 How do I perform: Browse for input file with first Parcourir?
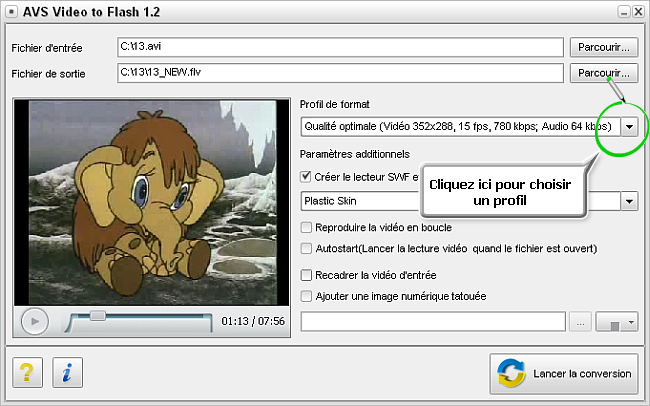tap(604, 47)
